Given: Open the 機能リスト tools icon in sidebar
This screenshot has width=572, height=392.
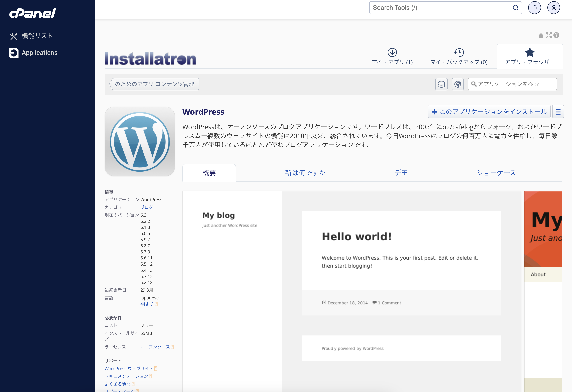Looking at the screenshot, I should pos(14,36).
